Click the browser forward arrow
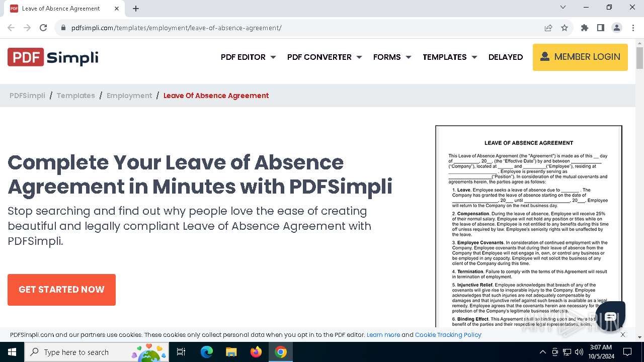 27,28
